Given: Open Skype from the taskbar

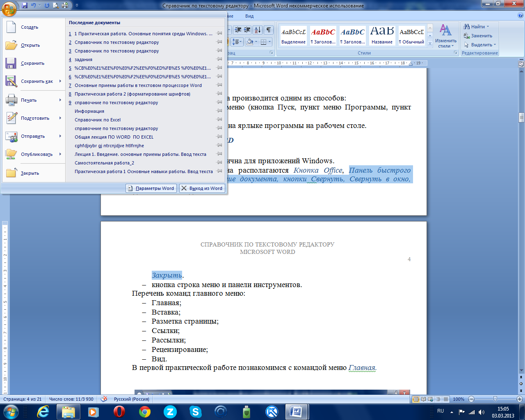Looking at the screenshot, I should tap(196, 411).
